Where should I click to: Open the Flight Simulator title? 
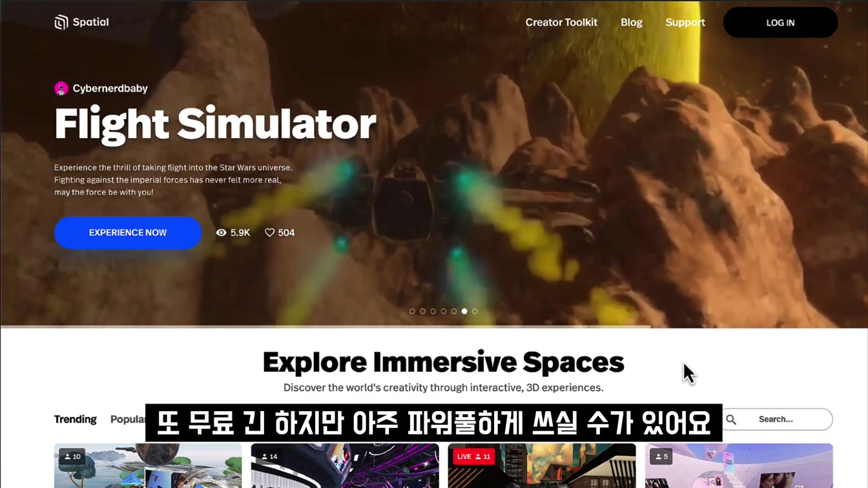click(x=215, y=124)
